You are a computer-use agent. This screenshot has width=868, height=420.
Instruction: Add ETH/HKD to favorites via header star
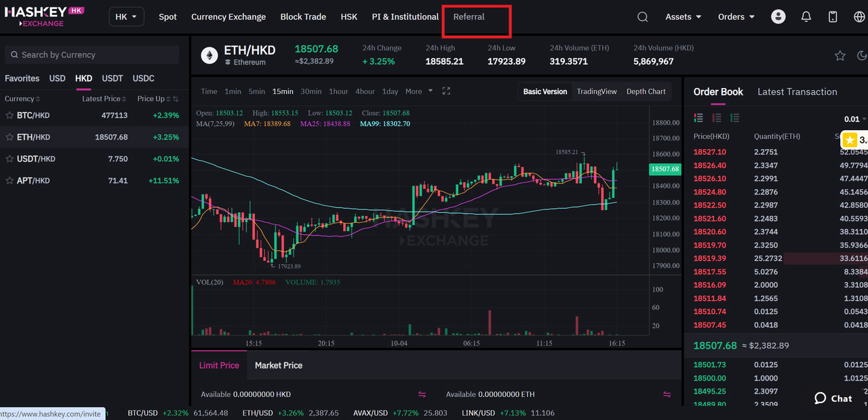[840, 56]
